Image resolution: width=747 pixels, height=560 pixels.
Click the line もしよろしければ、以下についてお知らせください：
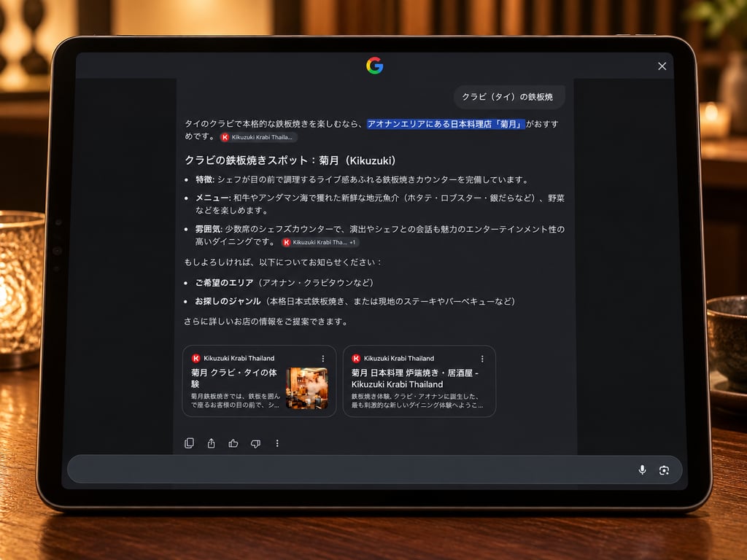[x=283, y=262]
